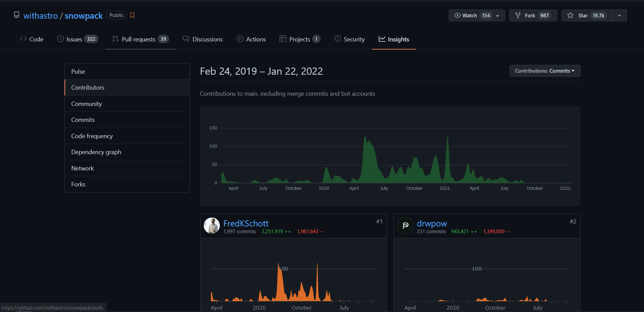Image resolution: width=644 pixels, height=312 pixels.
Task: Select Code frequency in Insights sidebar
Action: (x=92, y=136)
